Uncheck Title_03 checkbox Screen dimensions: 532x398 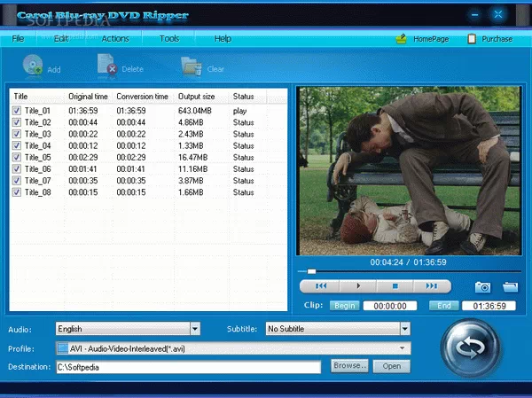(16, 134)
